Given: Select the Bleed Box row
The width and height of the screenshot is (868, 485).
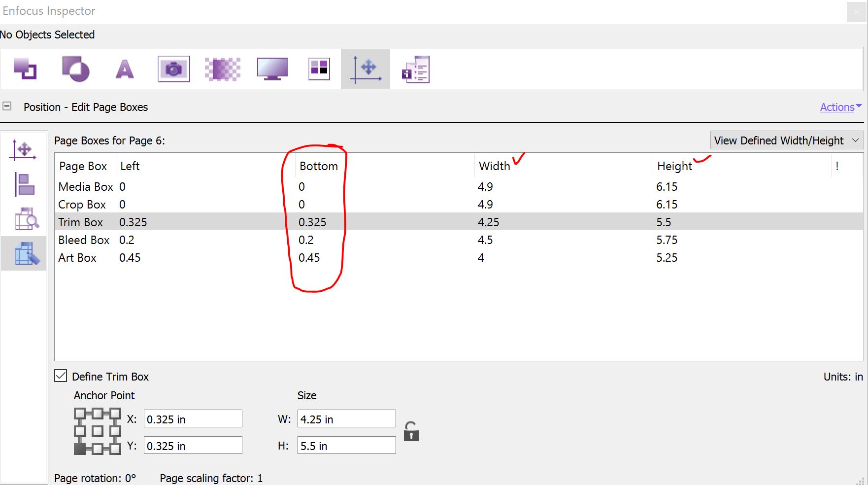Looking at the screenshot, I should [84, 240].
